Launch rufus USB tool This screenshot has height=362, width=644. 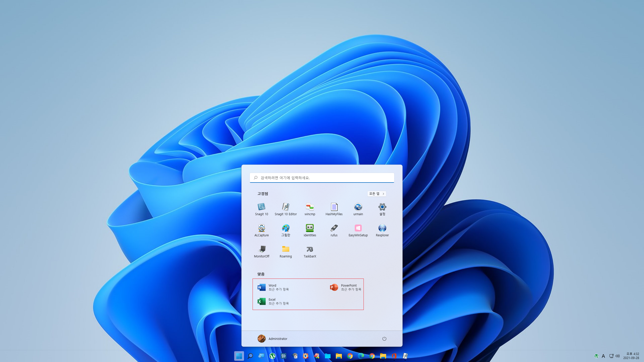pyautogui.click(x=334, y=230)
